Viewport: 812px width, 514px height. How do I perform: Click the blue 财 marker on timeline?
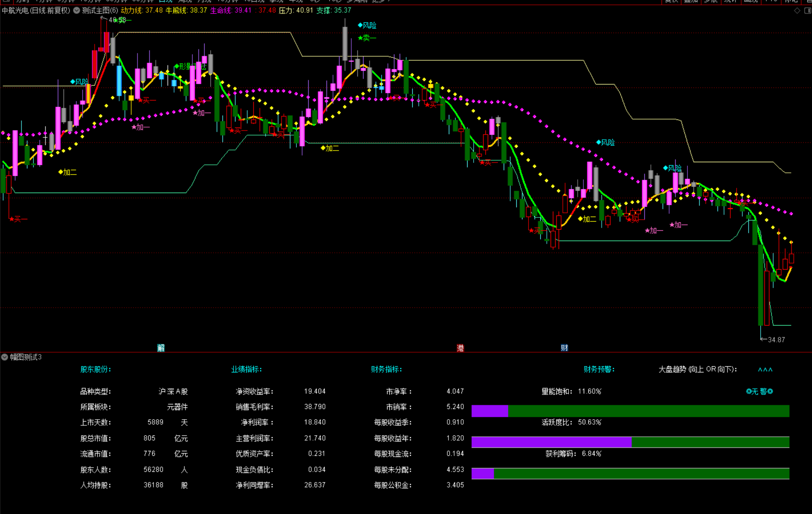pos(564,348)
